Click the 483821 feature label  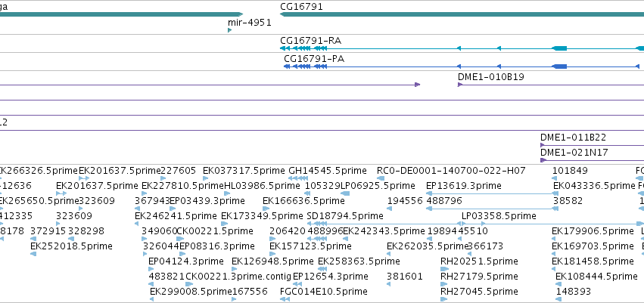[x=166, y=277]
